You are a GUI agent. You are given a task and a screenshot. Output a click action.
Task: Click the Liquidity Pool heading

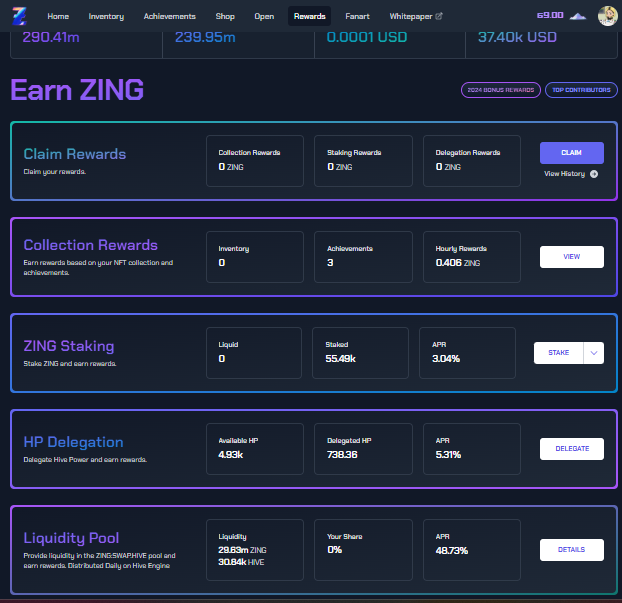tap(71, 538)
